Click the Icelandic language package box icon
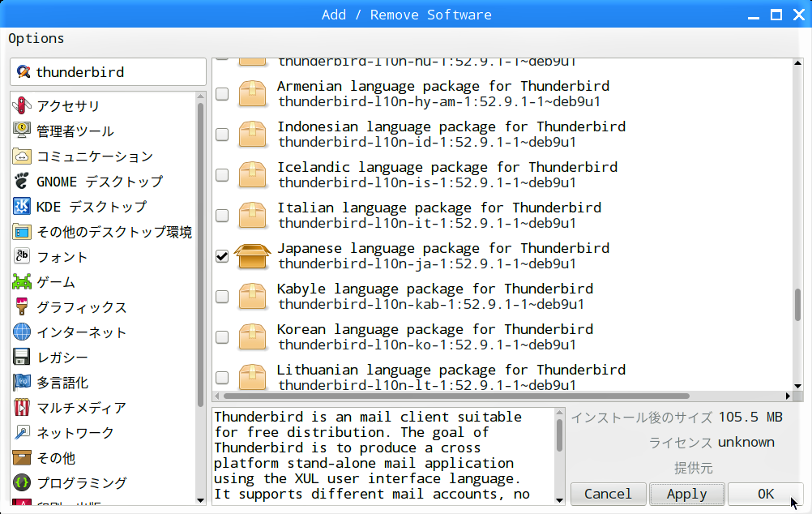The height and width of the screenshot is (514, 812). pos(252,174)
